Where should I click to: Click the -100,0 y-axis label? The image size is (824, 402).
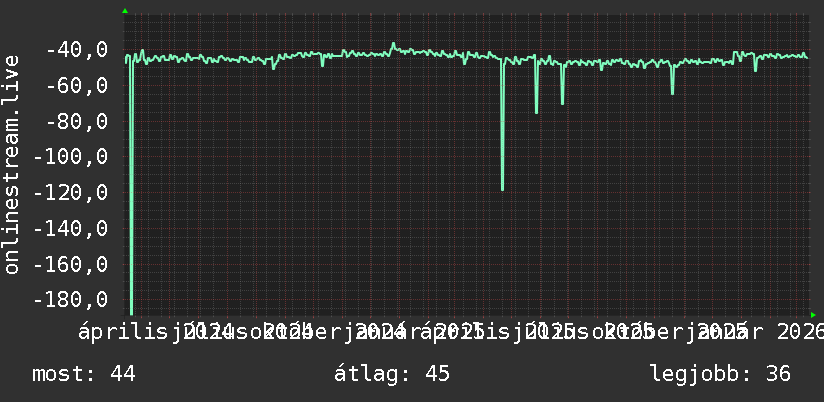(x=71, y=157)
